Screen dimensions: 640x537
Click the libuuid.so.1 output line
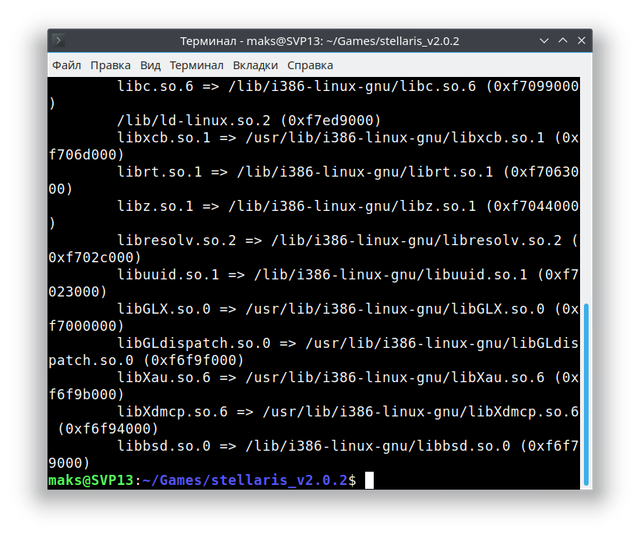point(348,275)
